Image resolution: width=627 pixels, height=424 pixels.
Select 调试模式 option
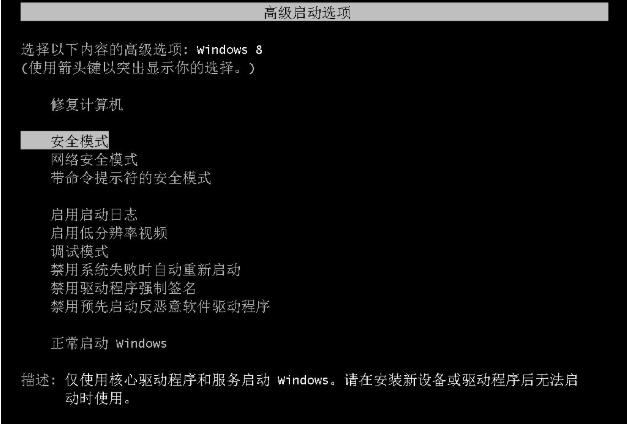click(x=80, y=252)
